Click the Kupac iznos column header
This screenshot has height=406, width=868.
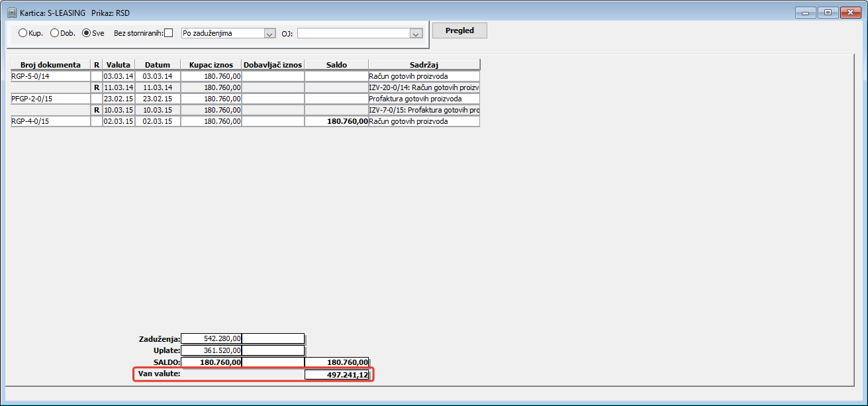tap(211, 65)
